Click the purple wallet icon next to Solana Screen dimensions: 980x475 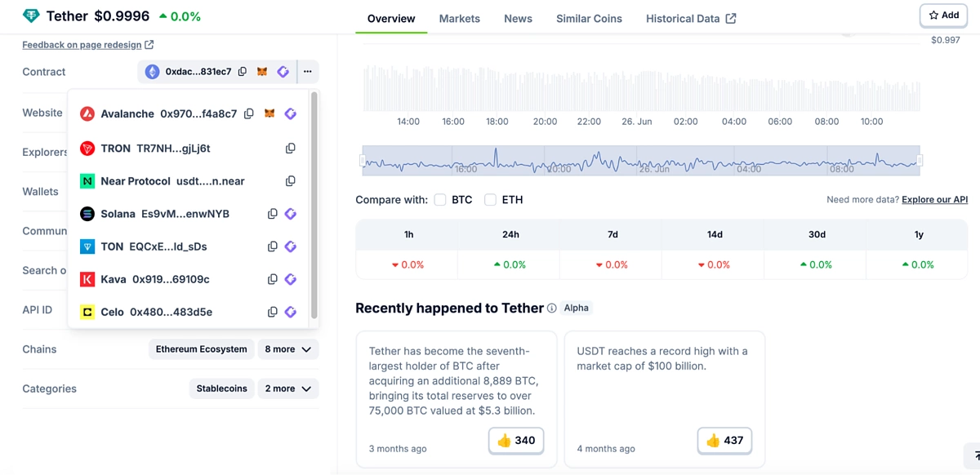coord(290,214)
